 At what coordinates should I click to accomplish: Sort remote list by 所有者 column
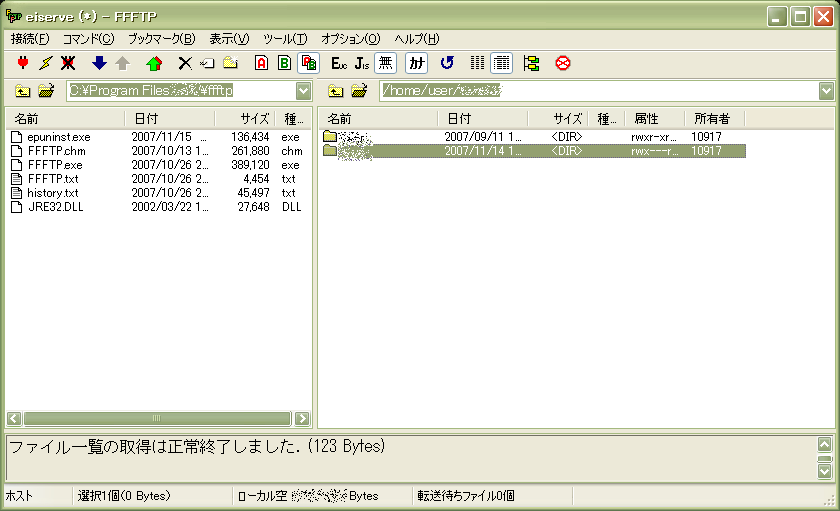pos(715,118)
